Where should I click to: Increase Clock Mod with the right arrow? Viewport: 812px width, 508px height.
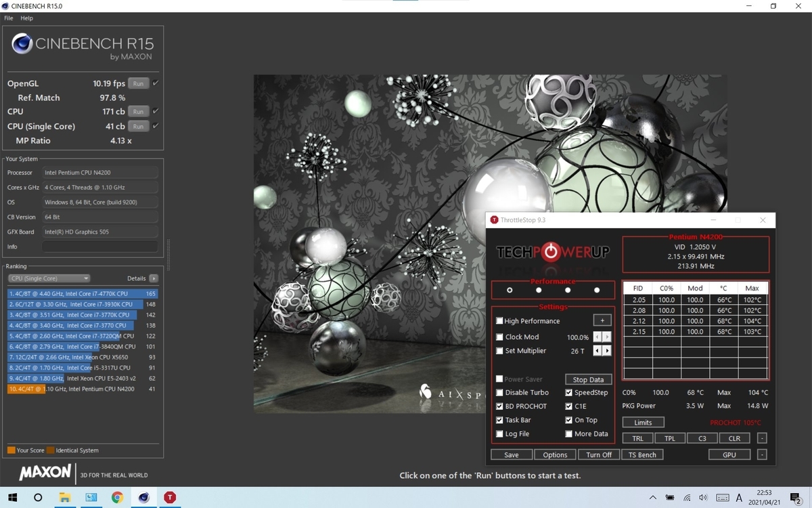(607, 337)
